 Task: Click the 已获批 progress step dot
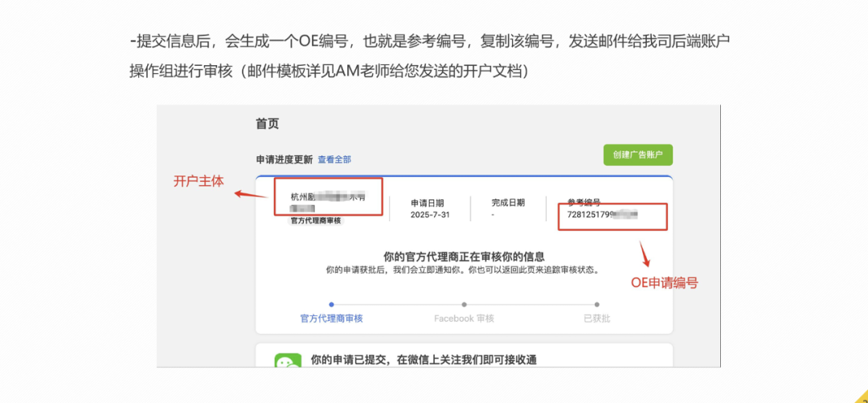pos(596,304)
